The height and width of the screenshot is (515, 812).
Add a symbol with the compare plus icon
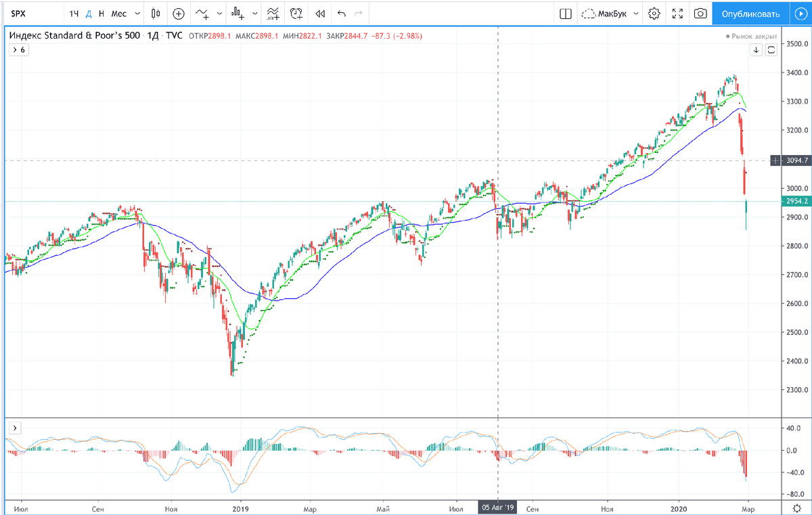[178, 14]
